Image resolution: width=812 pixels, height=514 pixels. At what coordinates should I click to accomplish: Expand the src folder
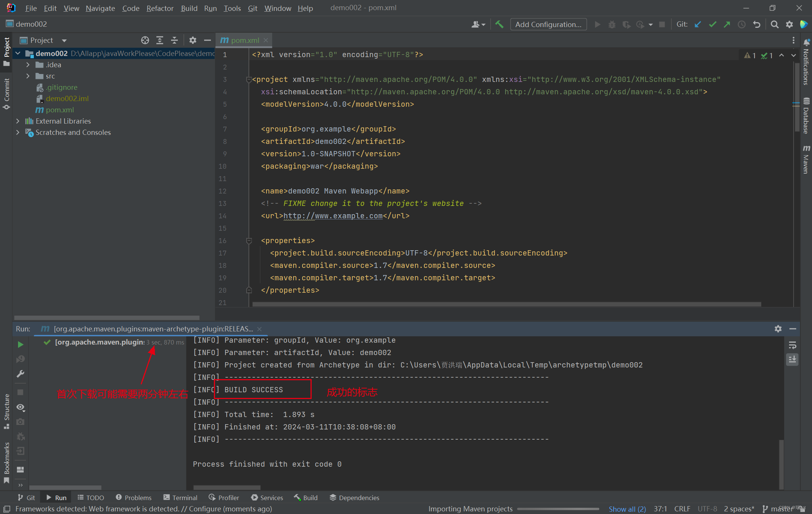28,76
